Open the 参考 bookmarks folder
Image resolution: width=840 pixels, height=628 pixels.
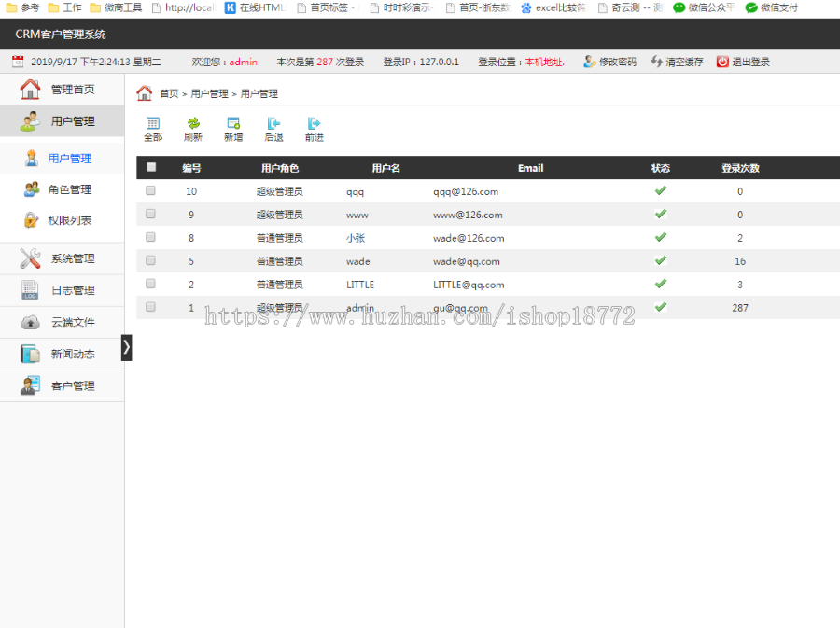[x=22, y=7]
